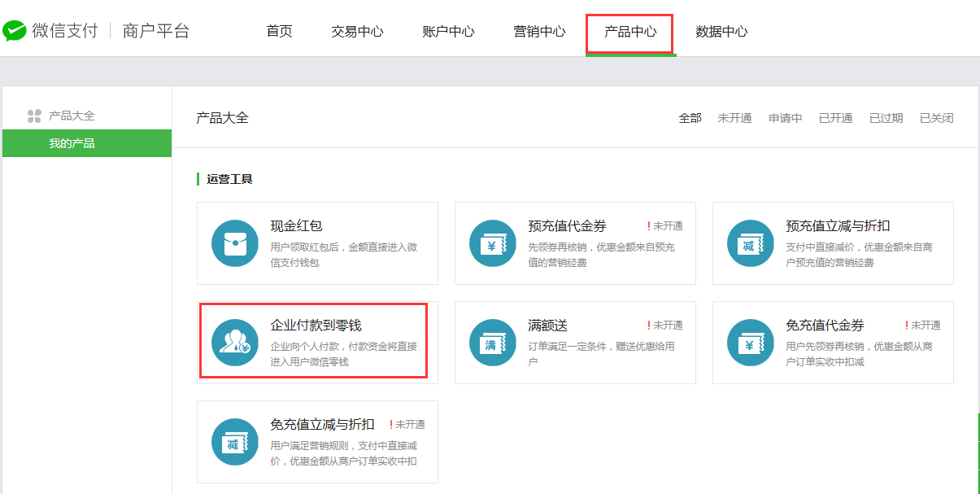Open the 营销中心 tab
Screen dimensions: 980x494
[x=539, y=32]
